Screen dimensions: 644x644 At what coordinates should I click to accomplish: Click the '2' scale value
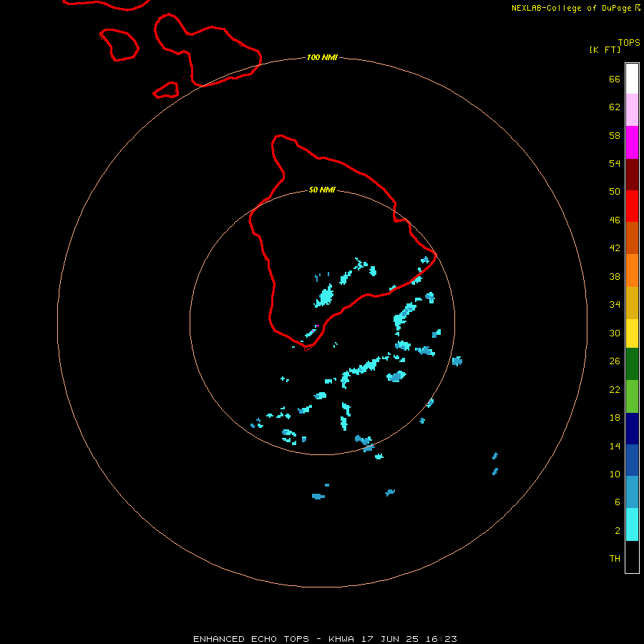[618, 531]
